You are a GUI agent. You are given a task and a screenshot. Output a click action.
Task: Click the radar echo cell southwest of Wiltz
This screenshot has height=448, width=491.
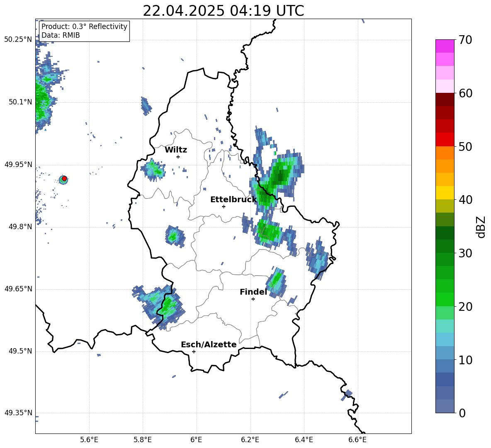pos(153,170)
